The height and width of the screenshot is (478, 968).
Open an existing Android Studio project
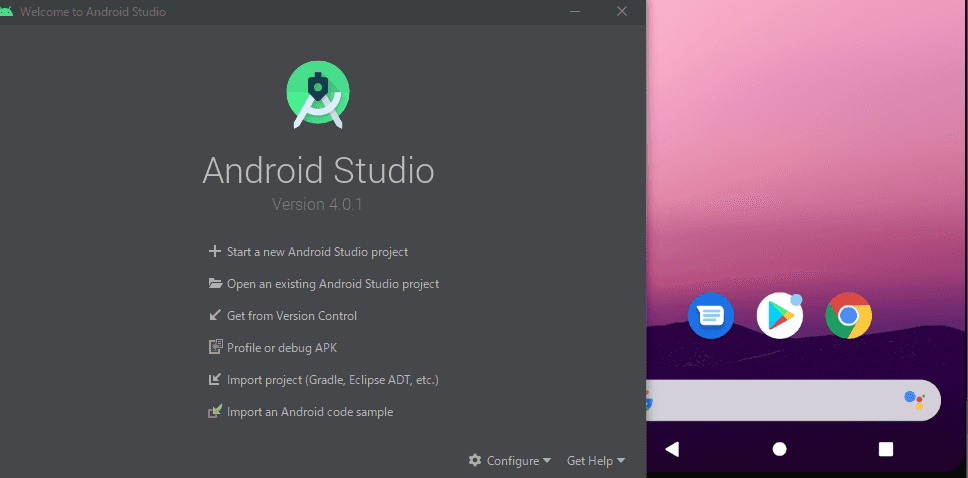point(332,284)
